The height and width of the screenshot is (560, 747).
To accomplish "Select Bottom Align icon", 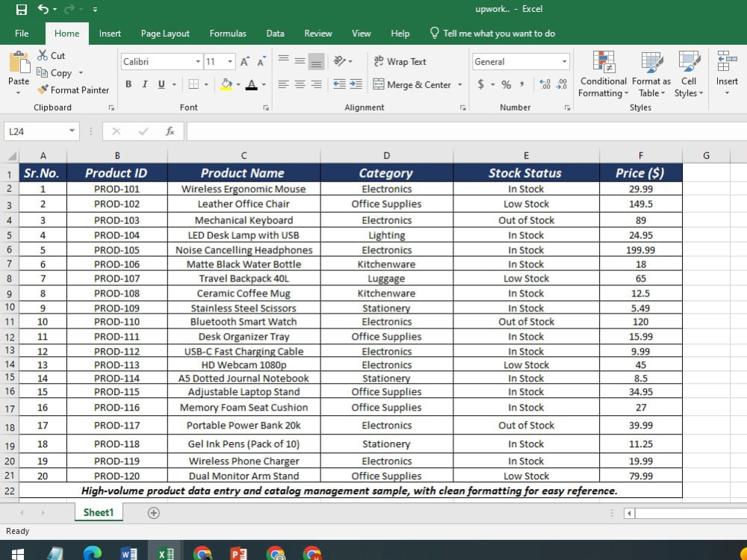I will pyautogui.click(x=316, y=62).
